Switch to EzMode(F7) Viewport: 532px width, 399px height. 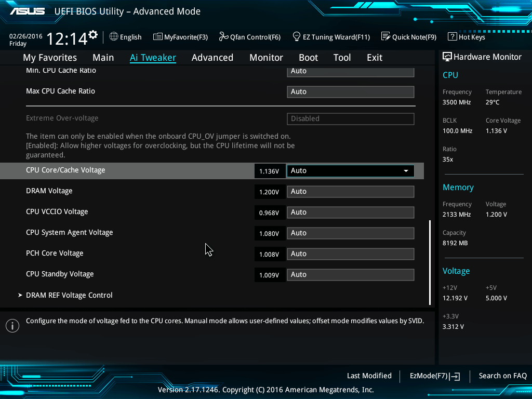(x=434, y=376)
